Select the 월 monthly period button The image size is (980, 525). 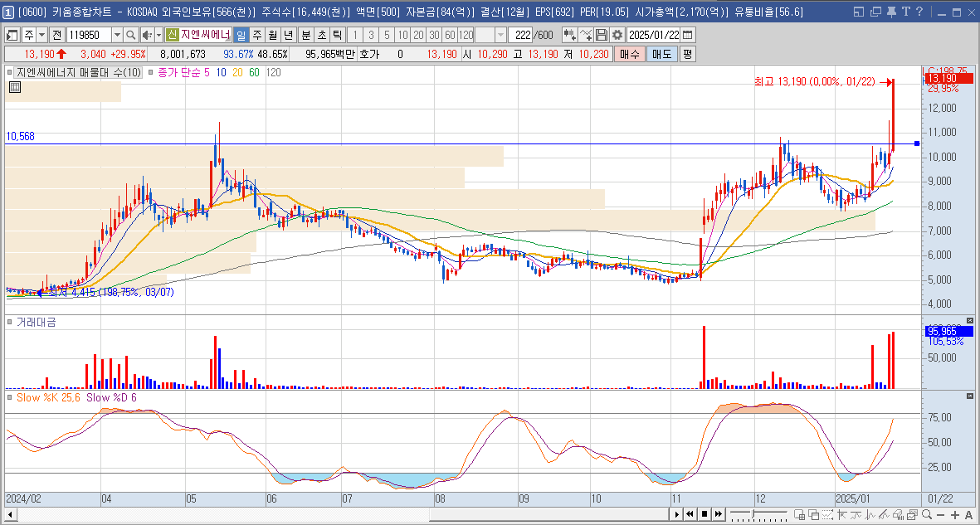pyautogui.click(x=272, y=35)
